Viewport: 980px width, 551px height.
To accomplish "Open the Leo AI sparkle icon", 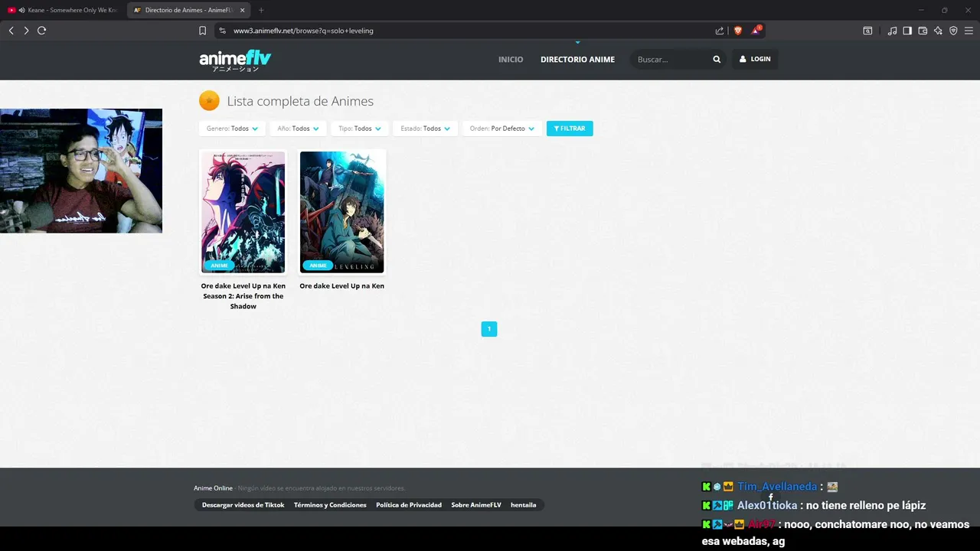I will (x=938, y=31).
